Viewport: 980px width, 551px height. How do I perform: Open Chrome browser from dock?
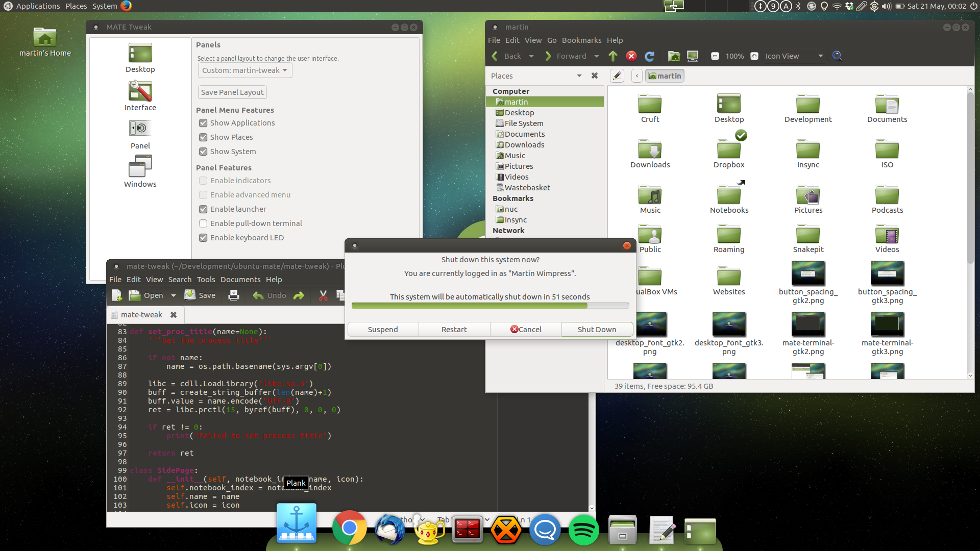(350, 527)
